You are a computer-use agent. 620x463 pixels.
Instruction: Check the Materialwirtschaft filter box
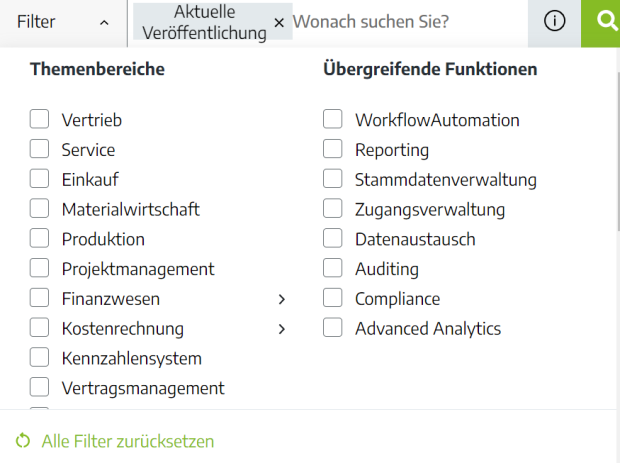[x=39, y=208]
